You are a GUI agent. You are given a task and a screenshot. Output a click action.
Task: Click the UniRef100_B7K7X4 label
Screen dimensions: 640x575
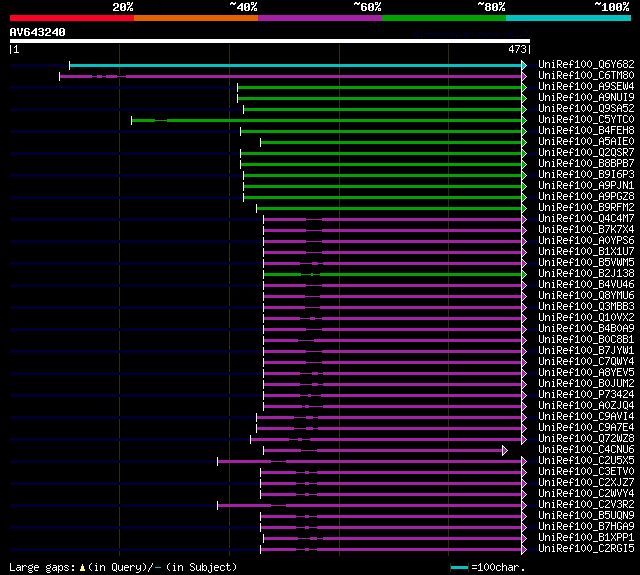point(586,230)
